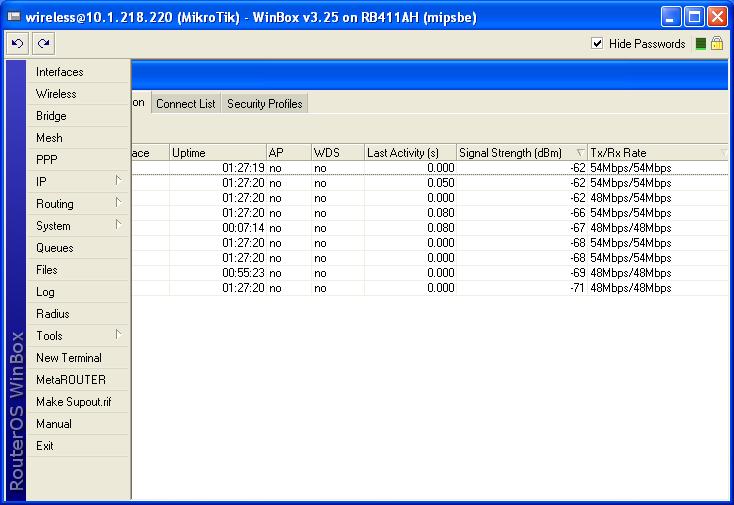This screenshot has width=734, height=505.
Task: Switch to the Connect List tab
Action: (186, 104)
